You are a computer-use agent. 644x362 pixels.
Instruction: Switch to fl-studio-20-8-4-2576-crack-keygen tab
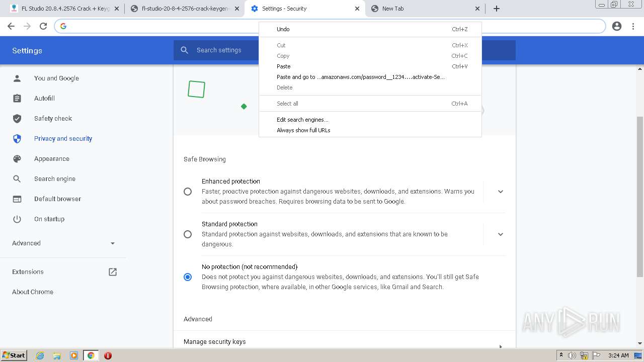184,9
